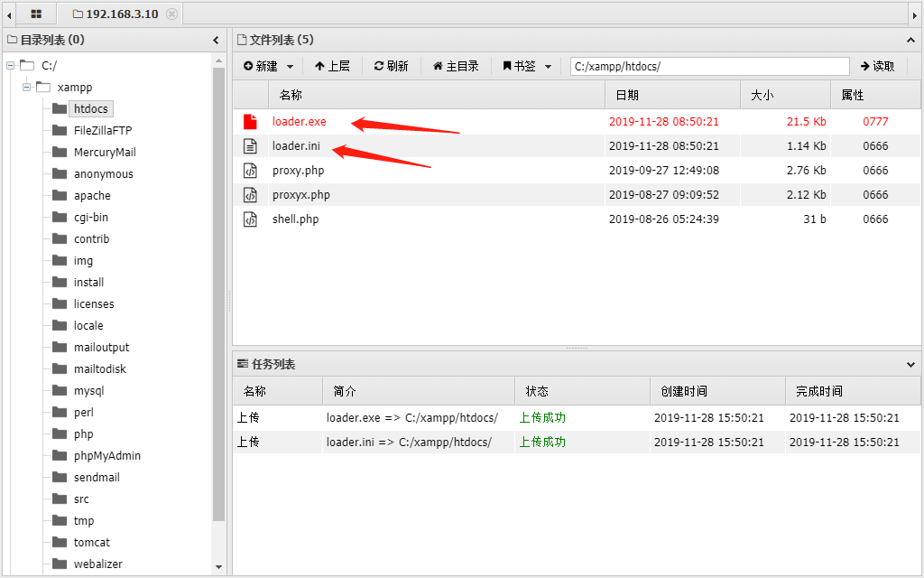The image size is (924, 578).
Task: Go to home directory 主目录
Action: (x=456, y=66)
